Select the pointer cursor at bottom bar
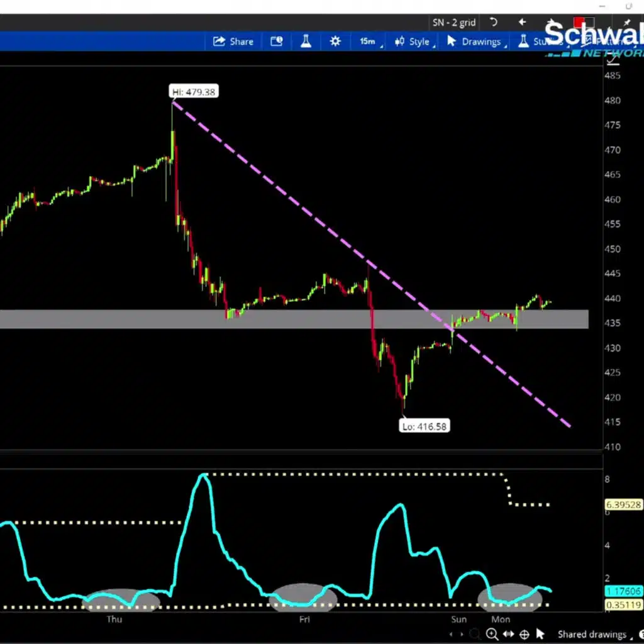Screen dimensions: 644x644 pos(540,634)
